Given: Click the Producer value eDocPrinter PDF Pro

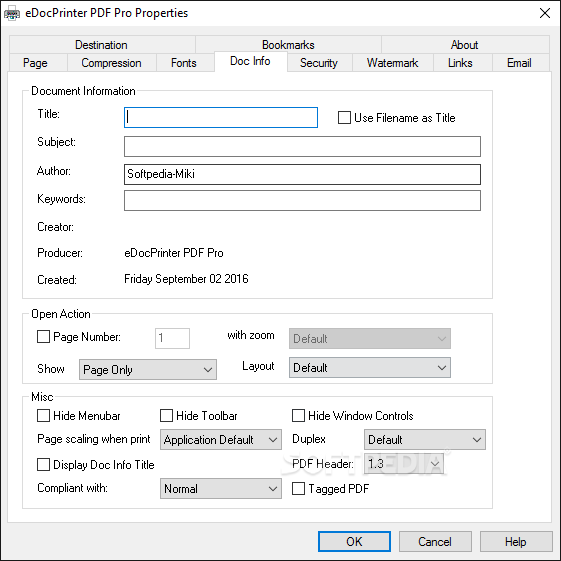Looking at the screenshot, I should (174, 253).
